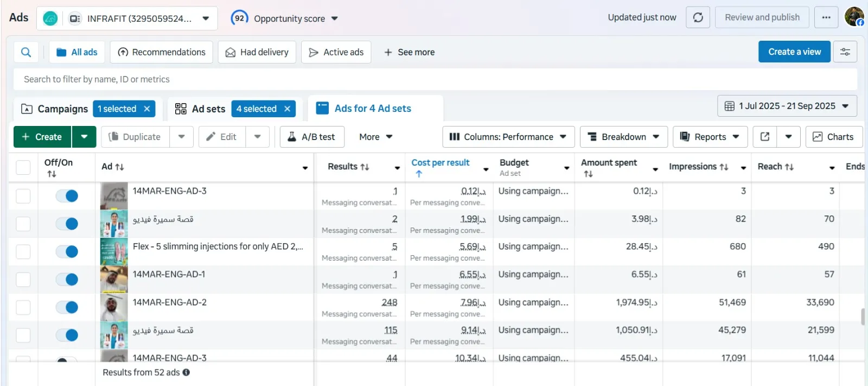Clear the 4 selected ad sets filter
Viewport: 868px width, 386px height.
(x=287, y=109)
